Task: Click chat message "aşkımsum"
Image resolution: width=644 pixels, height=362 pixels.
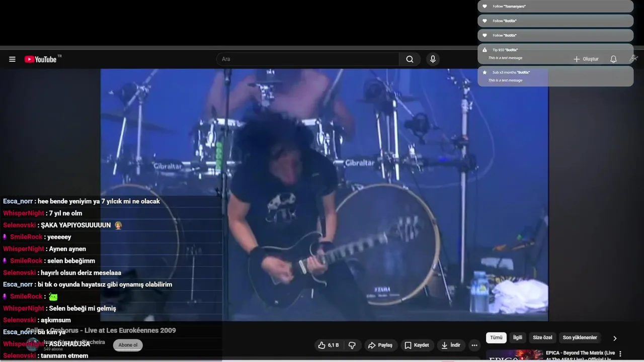Action: [x=56, y=320]
